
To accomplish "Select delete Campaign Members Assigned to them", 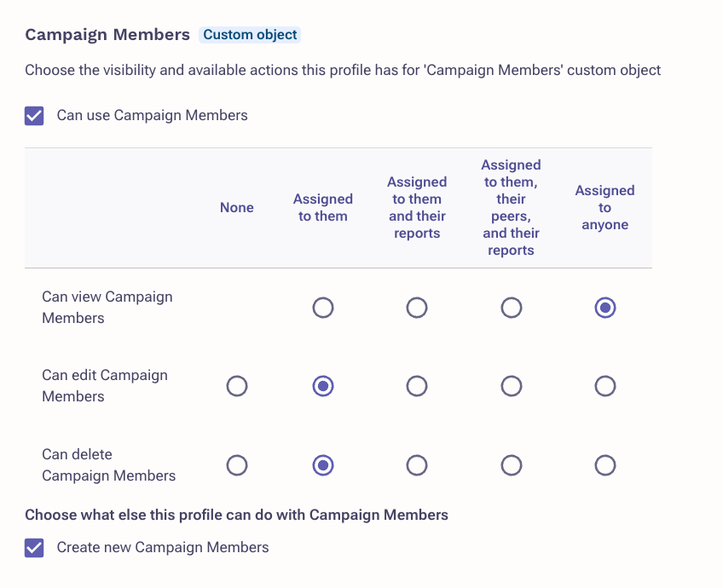I will [x=323, y=465].
